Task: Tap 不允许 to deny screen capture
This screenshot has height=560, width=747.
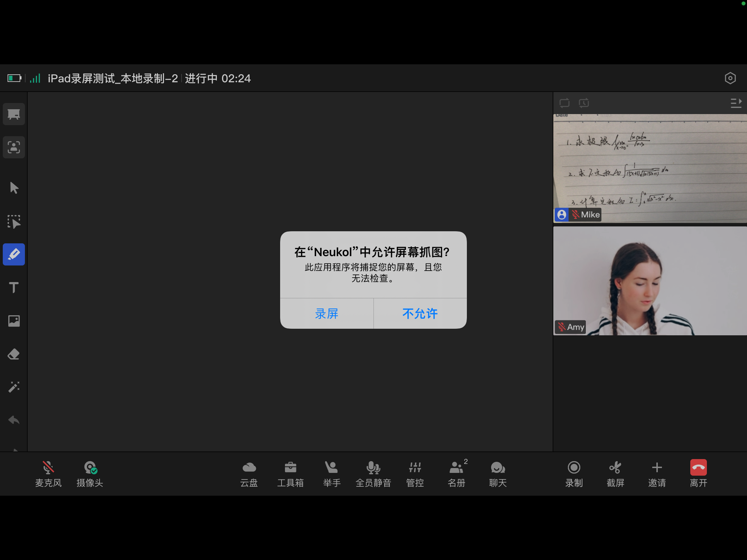Action: pyautogui.click(x=420, y=314)
